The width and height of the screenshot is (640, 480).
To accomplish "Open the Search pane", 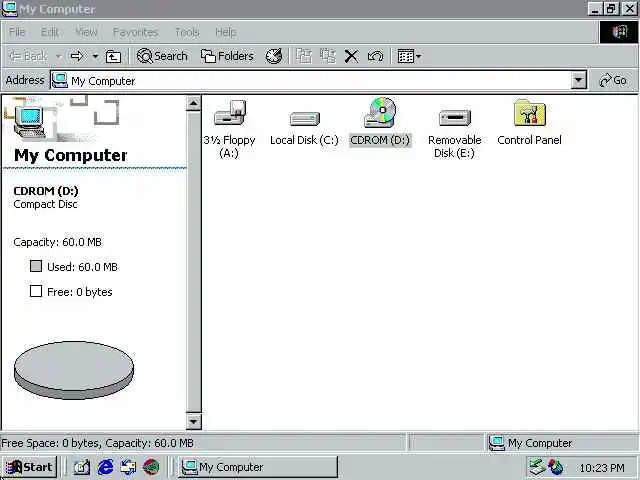I will 162,56.
